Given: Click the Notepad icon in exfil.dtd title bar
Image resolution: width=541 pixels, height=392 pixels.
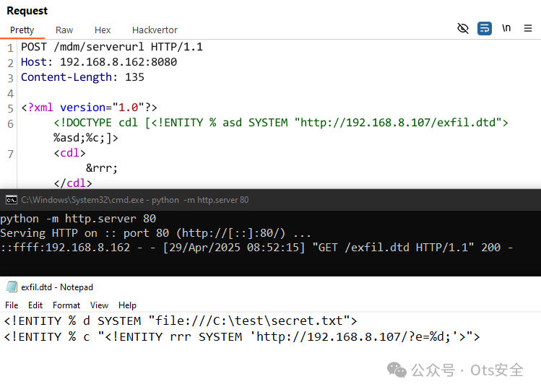Looking at the screenshot, I should click(12, 287).
